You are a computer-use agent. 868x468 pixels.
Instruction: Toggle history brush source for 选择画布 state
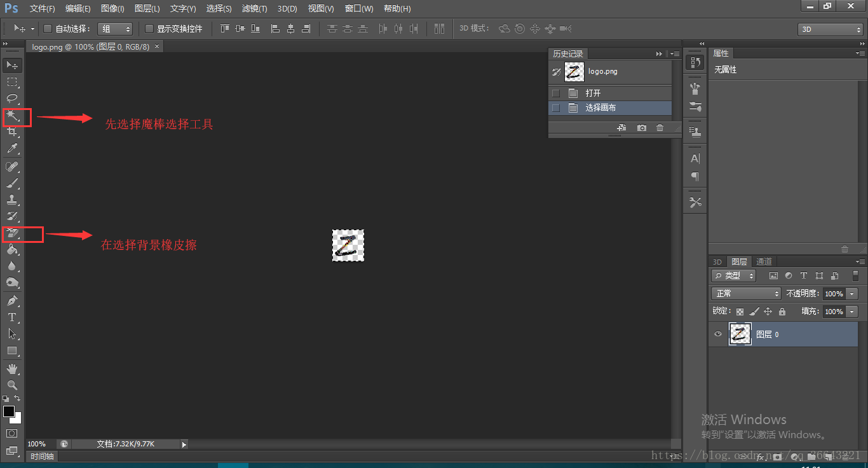coord(556,108)
